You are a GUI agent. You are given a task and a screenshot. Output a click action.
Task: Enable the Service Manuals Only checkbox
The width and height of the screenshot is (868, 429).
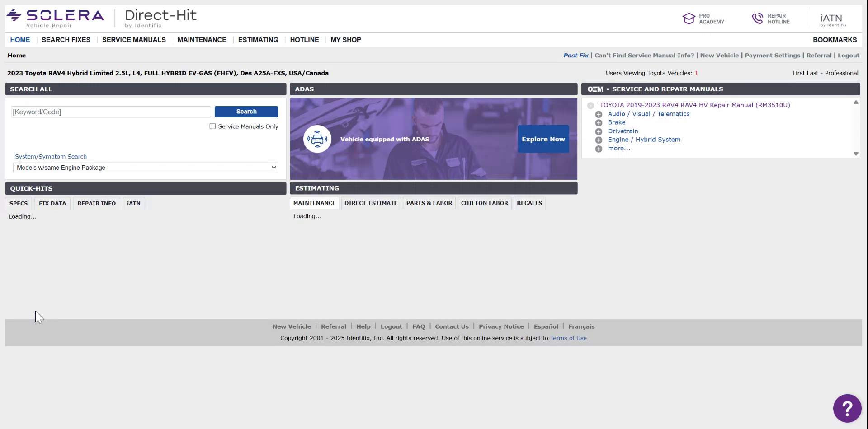[212, 126]
